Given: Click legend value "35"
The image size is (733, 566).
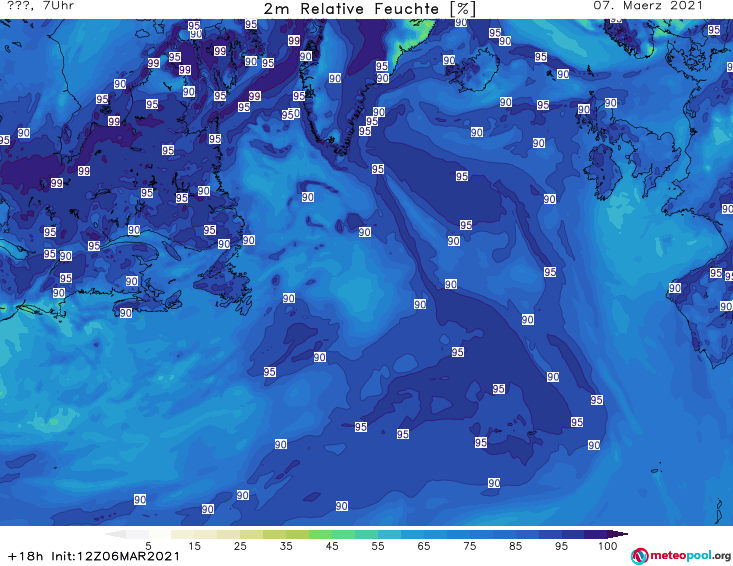Looking at the screenshot, I should coord(286,546).
